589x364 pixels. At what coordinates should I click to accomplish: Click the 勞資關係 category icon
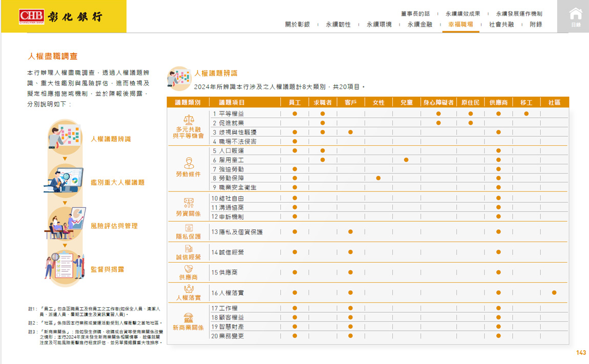point(188,203)
